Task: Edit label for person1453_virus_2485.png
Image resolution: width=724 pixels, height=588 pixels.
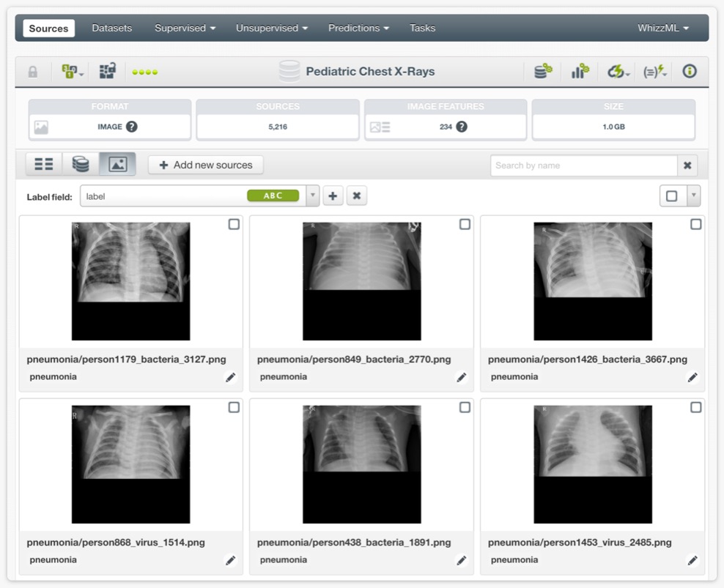Action: click(692, 560)
